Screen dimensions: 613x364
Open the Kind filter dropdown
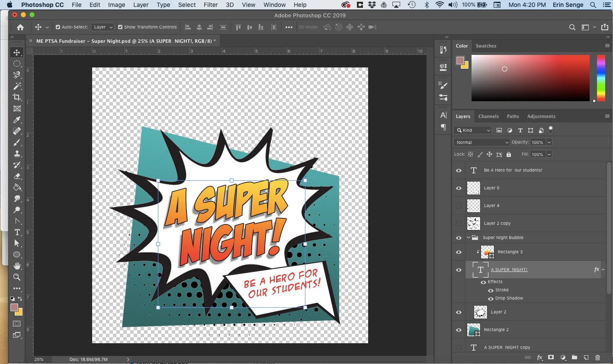pos(473,130)
